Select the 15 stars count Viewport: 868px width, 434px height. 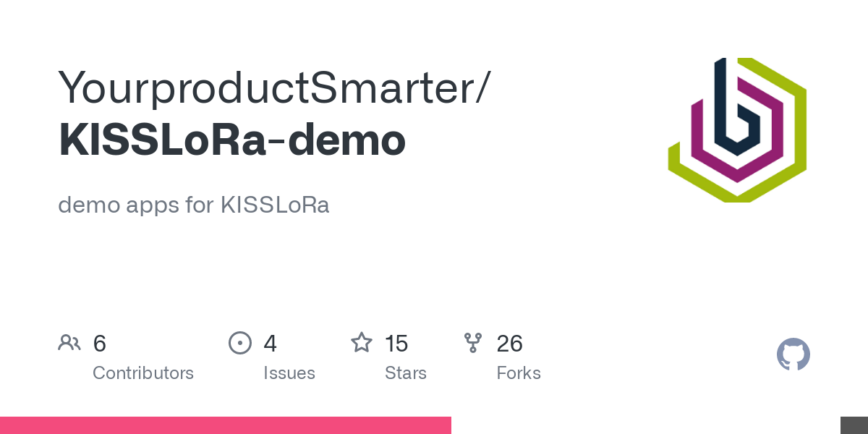(396, 344)
